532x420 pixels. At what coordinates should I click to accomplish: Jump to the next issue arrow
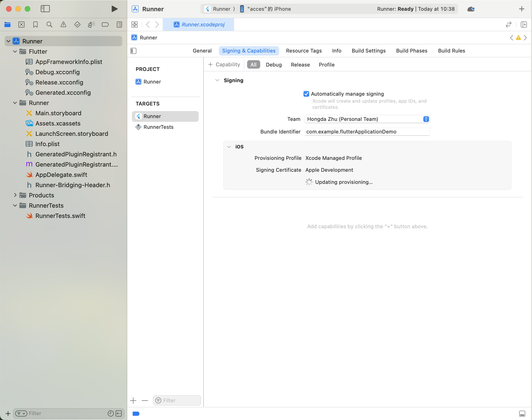click(x=525, y=38)
